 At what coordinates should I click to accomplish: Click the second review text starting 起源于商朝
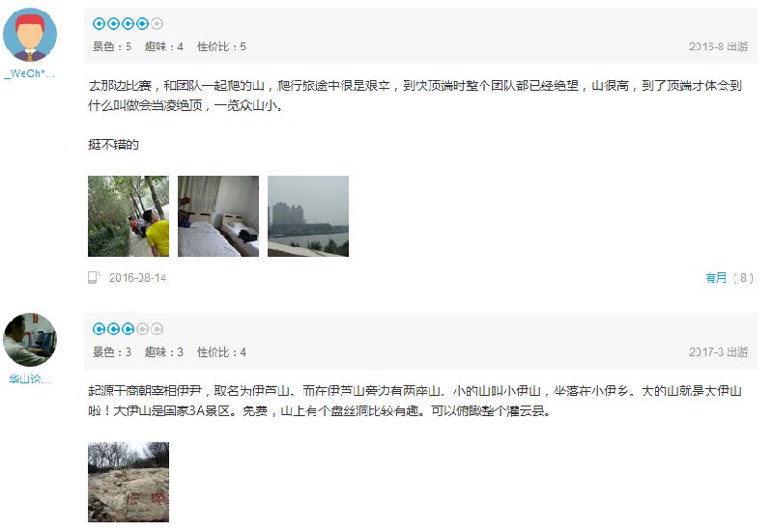[x=415, y=401]
